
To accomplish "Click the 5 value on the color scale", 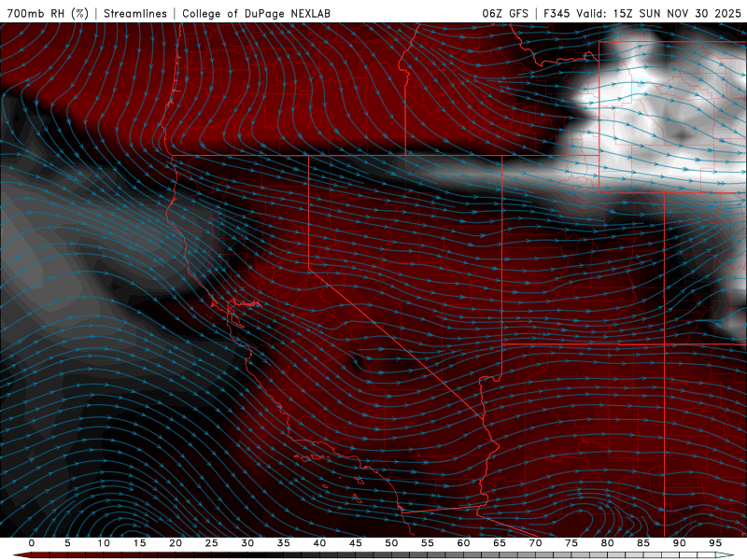I will pos(67,543).
